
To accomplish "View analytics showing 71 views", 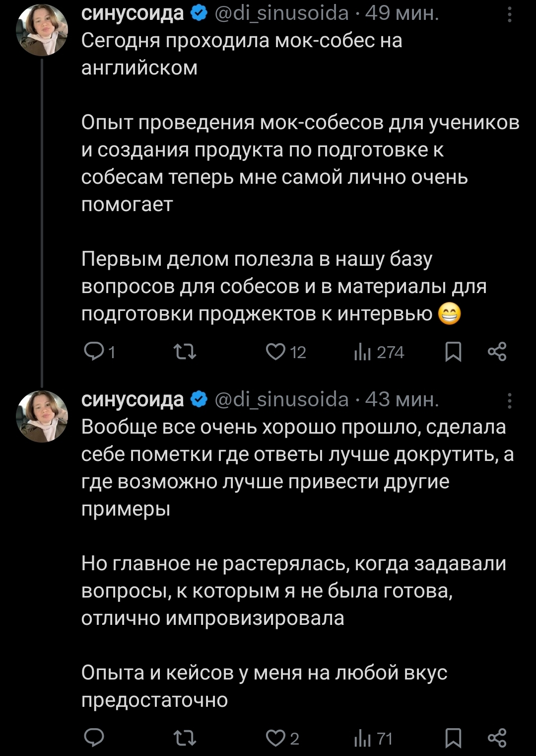I will (x=363, y=739).
